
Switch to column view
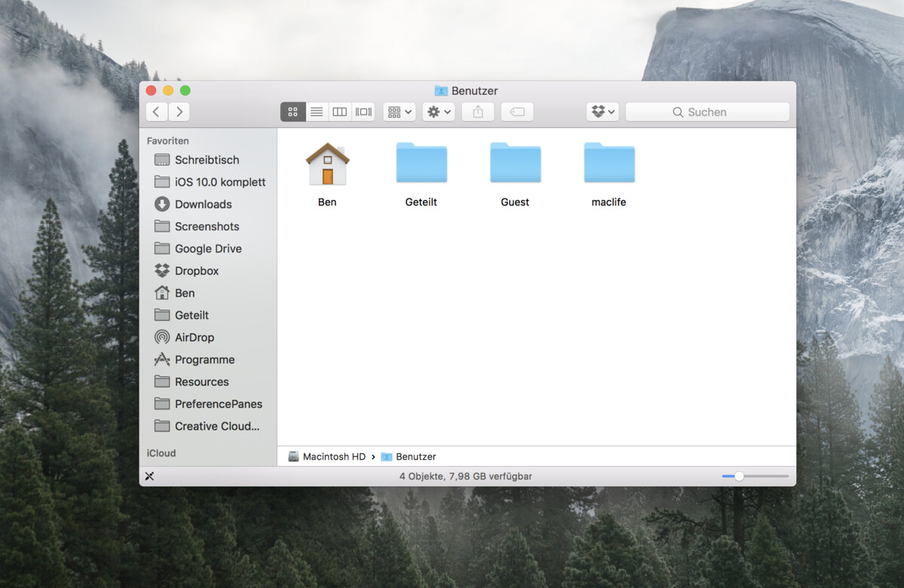coord(339,111)
